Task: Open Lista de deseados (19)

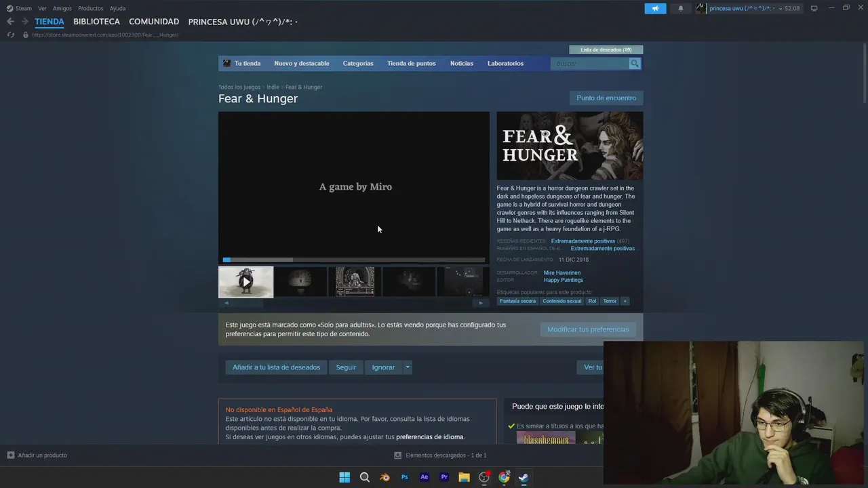Action: pos(606,49)
